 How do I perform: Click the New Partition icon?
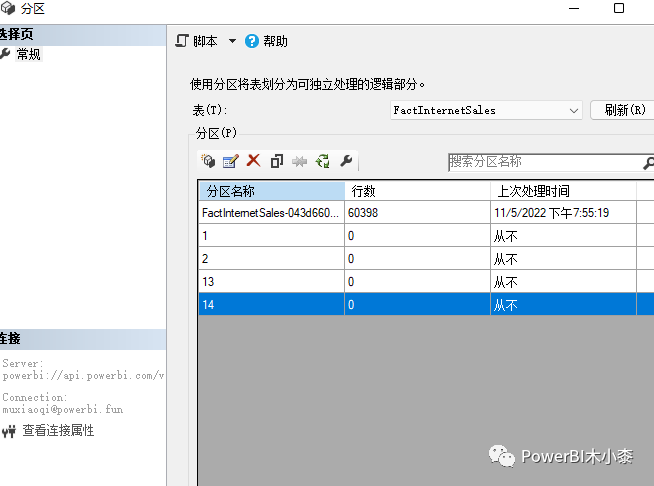[x=208, y=161]
